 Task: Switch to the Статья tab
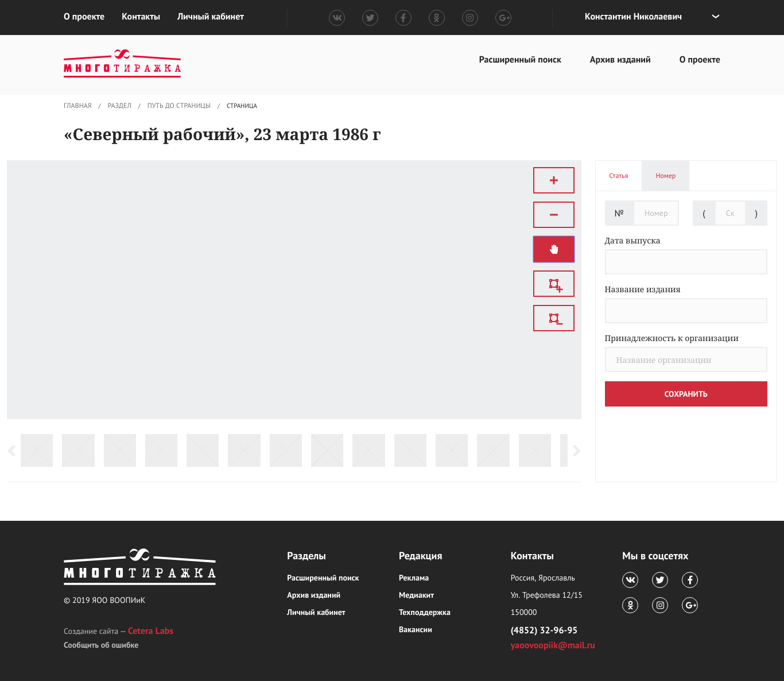pyautogui.click(x=619, y=175)
